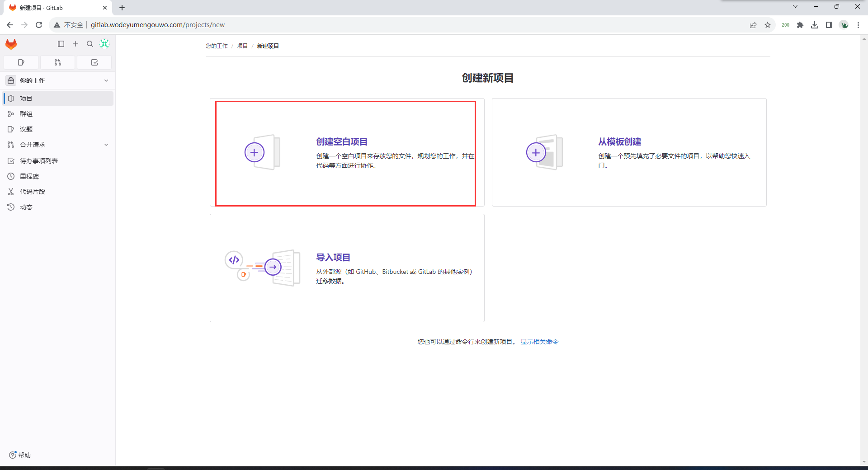Click the 显示相关命令 link

[x=539, y=342]
